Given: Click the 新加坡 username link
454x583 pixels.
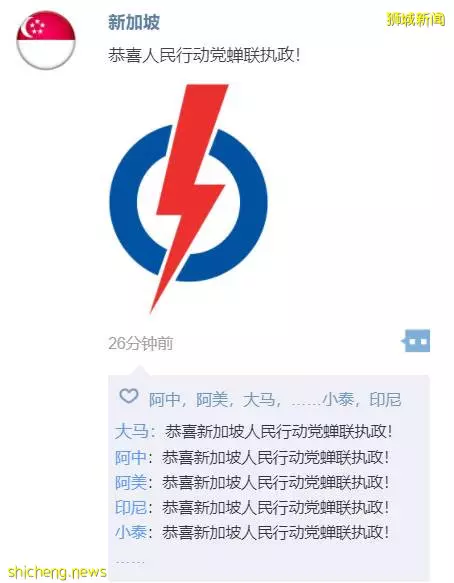Looking at the screenshot, I should [134, 22].
